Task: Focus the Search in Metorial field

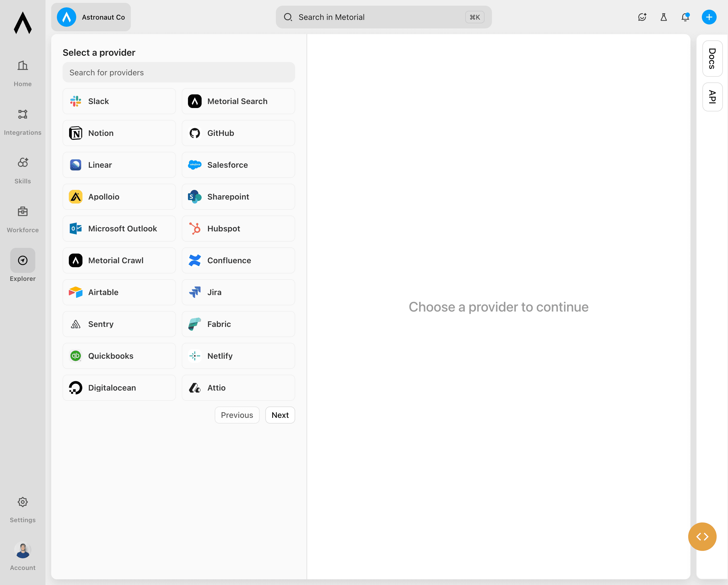Action: tap(384, 17)
